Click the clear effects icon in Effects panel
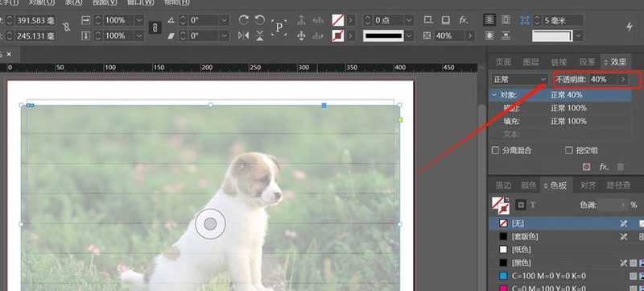644x291 pixels. click(x=587, y=167)
